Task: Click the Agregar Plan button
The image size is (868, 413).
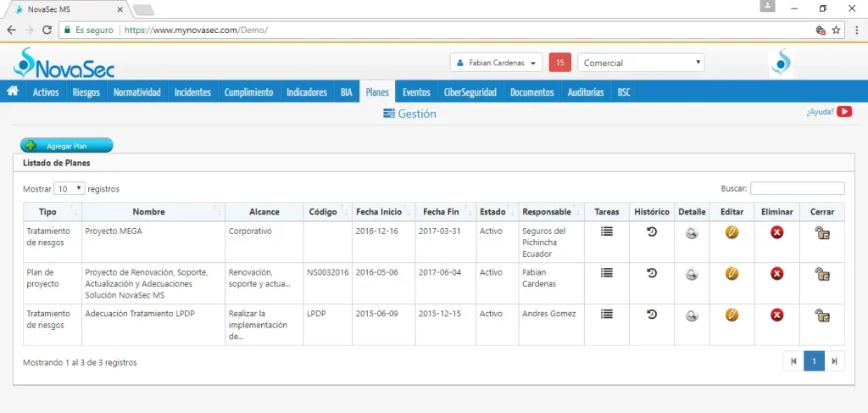Action: pos(66,146)
